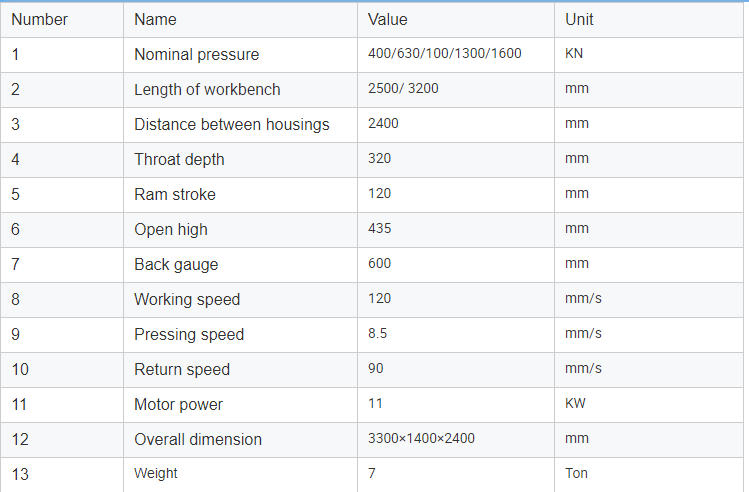Screen dimensions: 749x492
Task: Click the Name column header
Action: [155, 20]
